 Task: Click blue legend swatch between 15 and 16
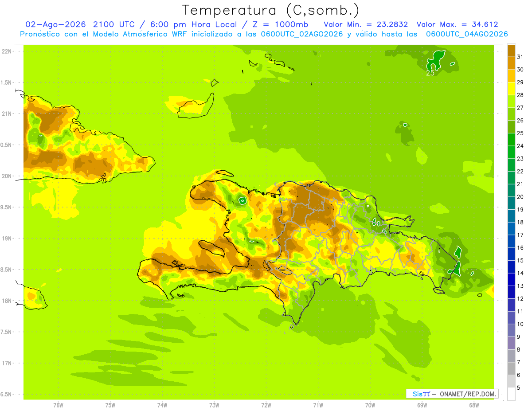tap(511, 254)
